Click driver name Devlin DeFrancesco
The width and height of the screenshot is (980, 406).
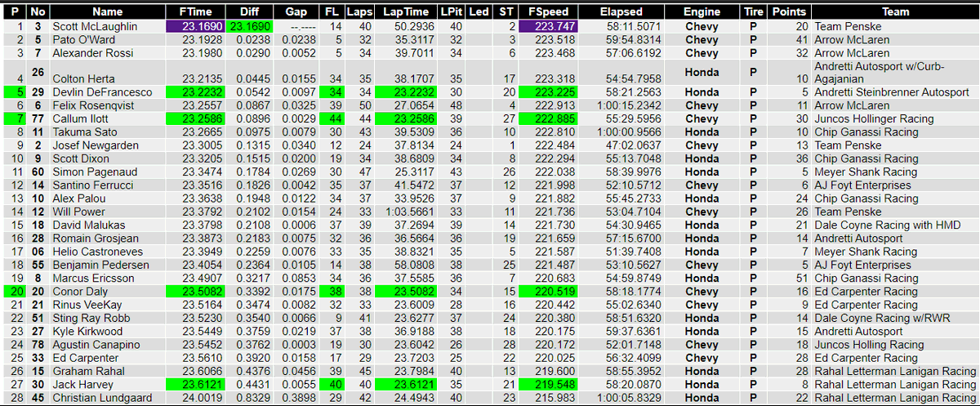tap(102, 92)
